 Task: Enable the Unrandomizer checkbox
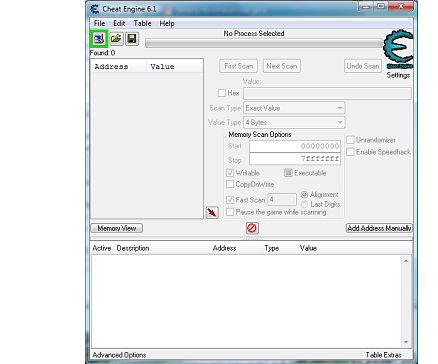[350, 140]
